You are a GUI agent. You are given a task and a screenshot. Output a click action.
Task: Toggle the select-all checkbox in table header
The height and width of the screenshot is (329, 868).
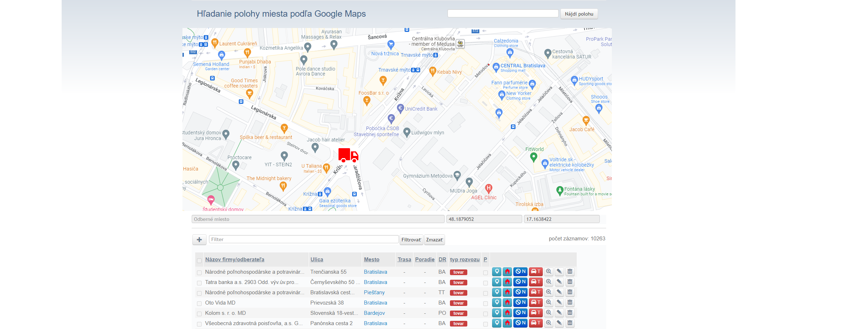coord(199,261)
